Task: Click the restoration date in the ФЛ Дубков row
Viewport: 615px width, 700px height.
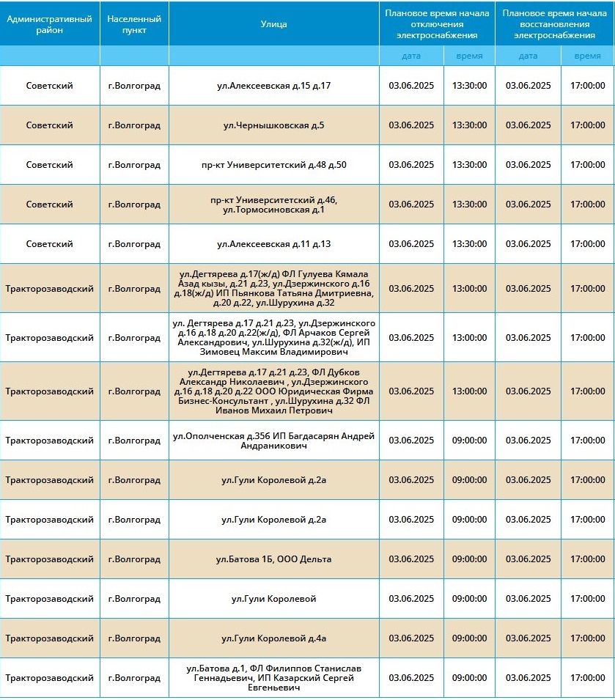Action: [528, 391]
